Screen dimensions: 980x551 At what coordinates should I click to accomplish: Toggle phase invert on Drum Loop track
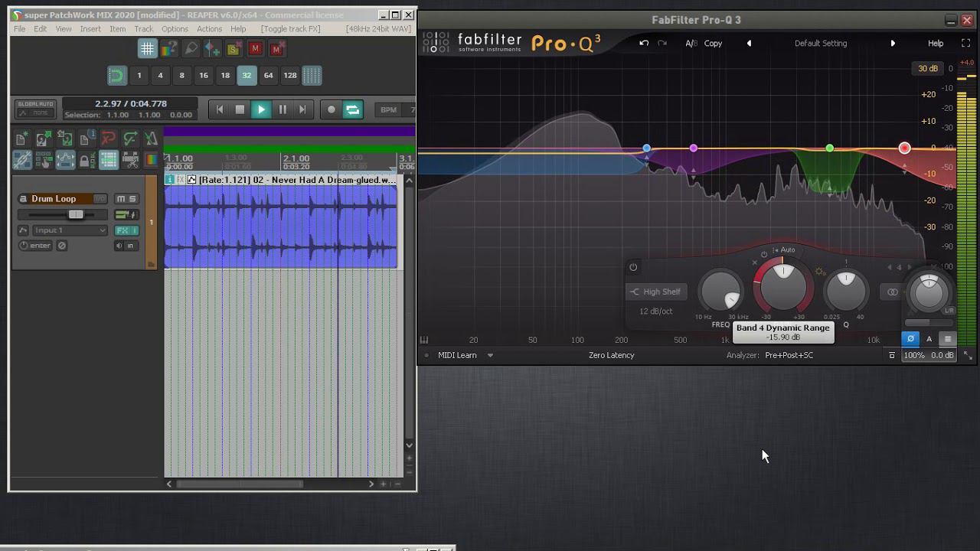point(62,245)
